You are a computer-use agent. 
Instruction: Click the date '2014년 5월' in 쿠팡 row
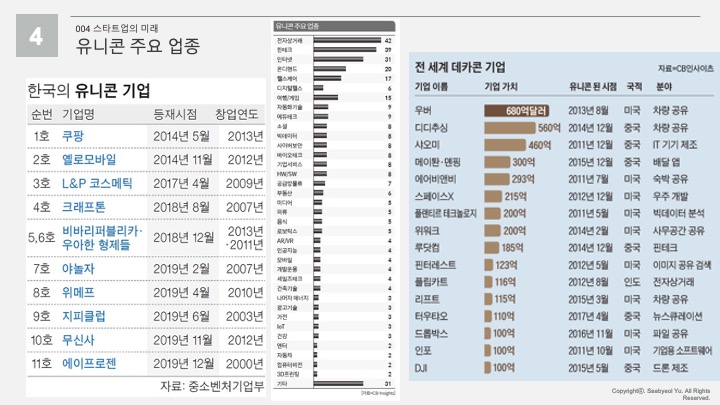(x=181, y=136)
